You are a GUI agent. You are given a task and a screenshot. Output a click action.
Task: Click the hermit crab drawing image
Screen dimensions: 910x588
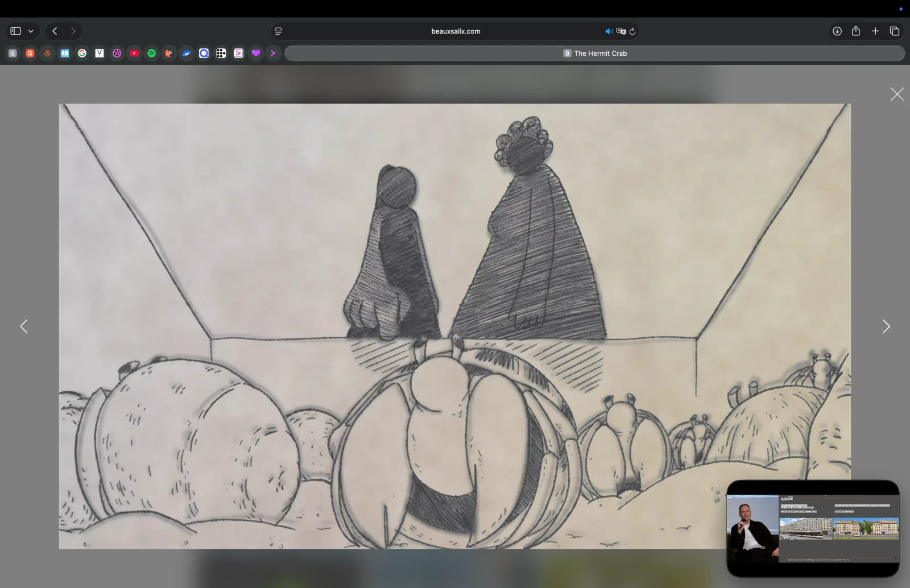[455, 326]
